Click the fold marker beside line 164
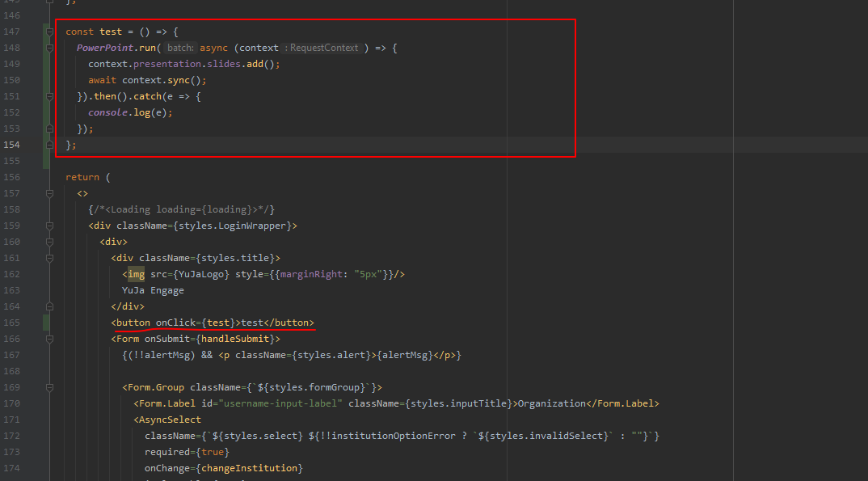Image resolution: width=868 pixels, height=481 pixels. click(x=49, y=306)
